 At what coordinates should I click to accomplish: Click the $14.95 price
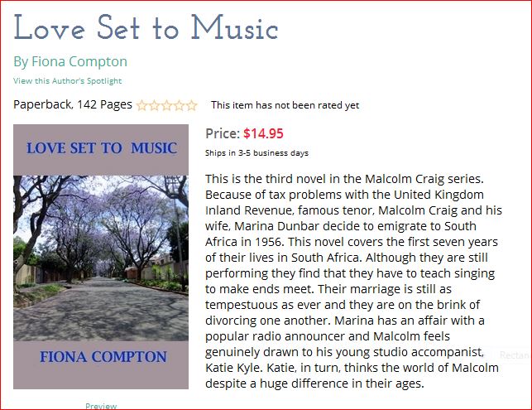click(x=263, y=133)
